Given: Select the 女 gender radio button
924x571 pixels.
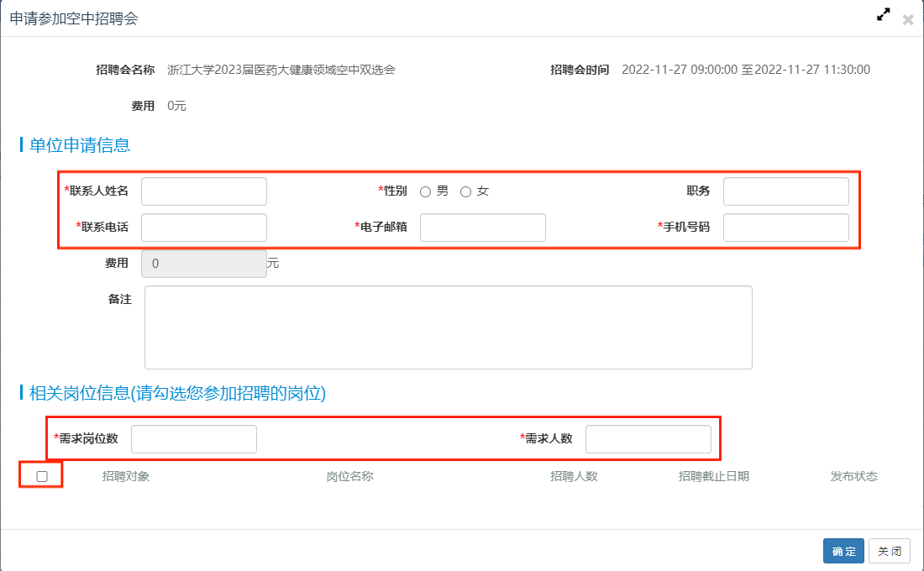Looking at the screenshot, I should click(465, 191).
